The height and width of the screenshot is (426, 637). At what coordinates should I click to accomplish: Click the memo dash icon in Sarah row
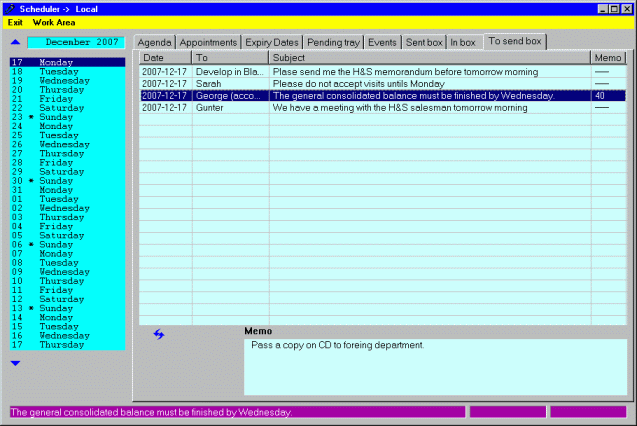click(602, 84)
